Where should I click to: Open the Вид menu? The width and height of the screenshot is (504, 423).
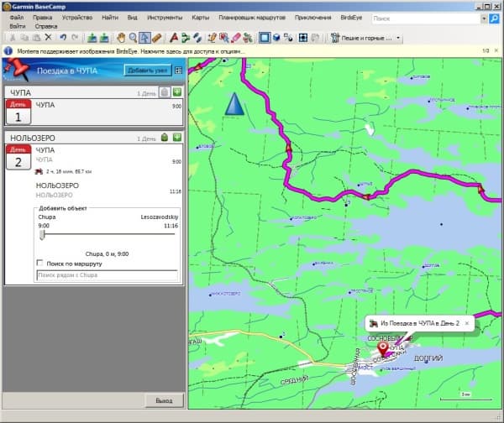coord(133,18)
